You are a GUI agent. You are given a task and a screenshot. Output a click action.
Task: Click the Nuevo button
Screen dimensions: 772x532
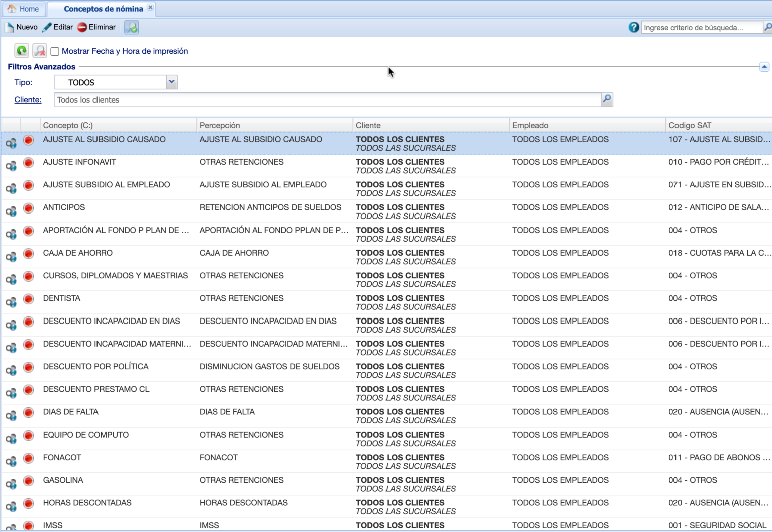pyautogui.click(x=22, y=27)
